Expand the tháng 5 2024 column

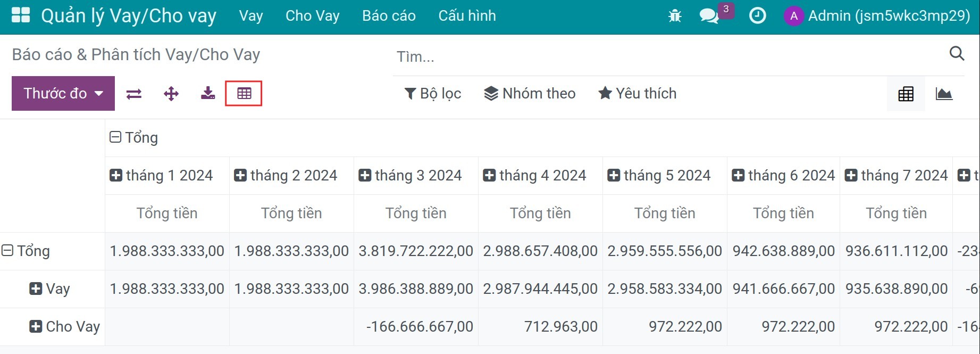(x=659, y=175)
